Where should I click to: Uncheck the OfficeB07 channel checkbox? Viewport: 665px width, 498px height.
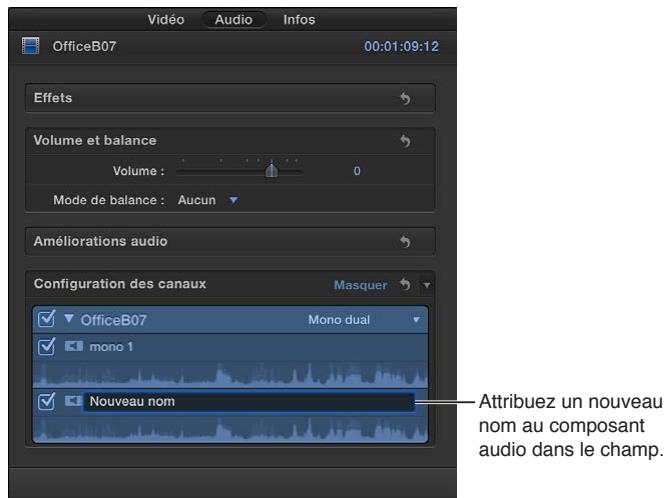click(46, 319)
